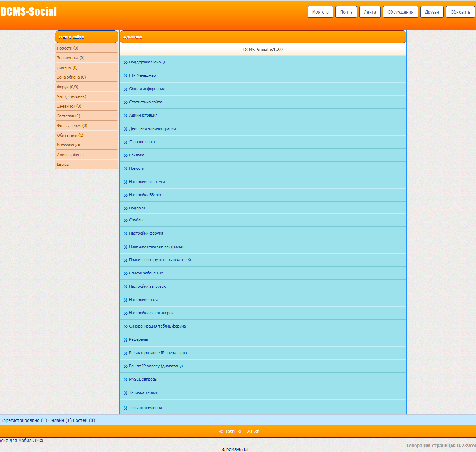This screenshot has width=476, height=452.
Task: Click the © DCMS-Social footer link
Action: click(x=235, y=449)
